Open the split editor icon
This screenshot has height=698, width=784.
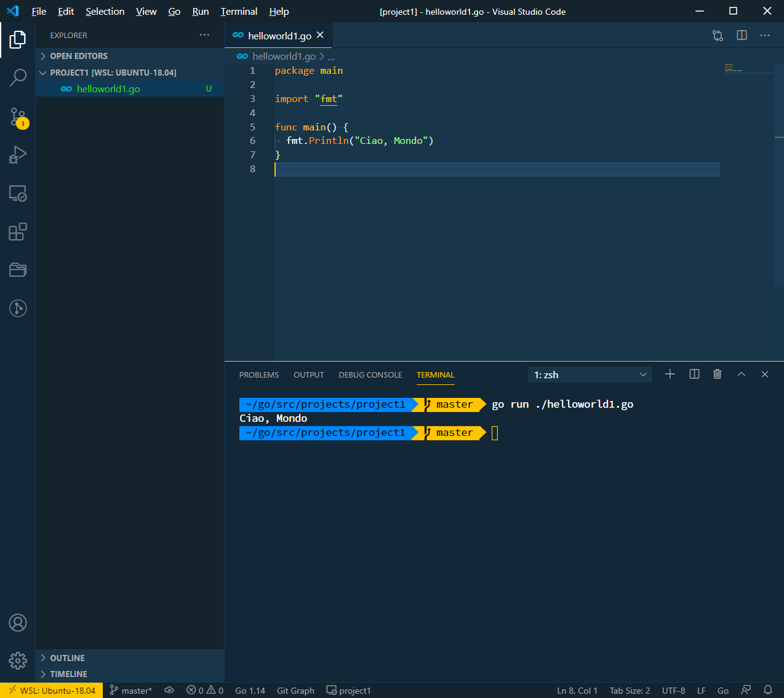(741, 35)
